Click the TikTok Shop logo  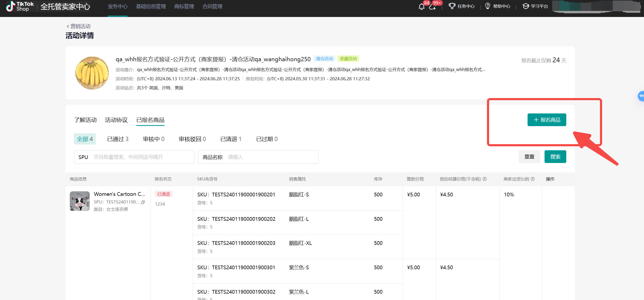(x=20, y=6)
